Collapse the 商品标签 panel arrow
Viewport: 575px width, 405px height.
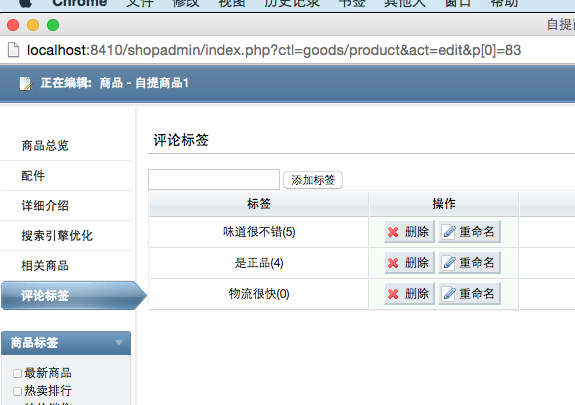pos(119,343)
